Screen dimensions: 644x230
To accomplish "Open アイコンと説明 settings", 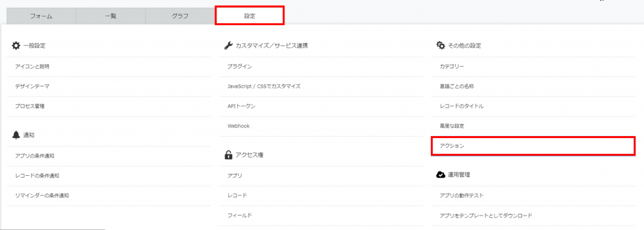I will pyautogui.click(x=109, y=67).
